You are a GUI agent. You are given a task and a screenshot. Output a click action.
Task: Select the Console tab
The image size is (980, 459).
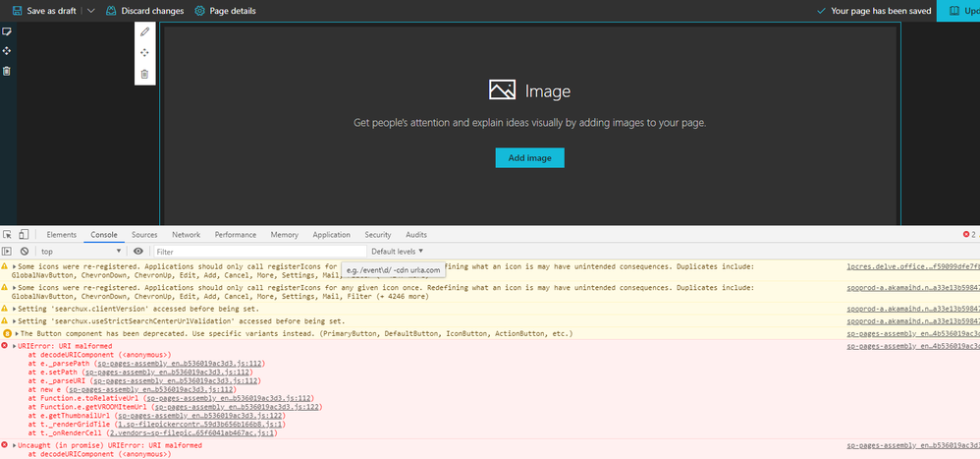104,235
